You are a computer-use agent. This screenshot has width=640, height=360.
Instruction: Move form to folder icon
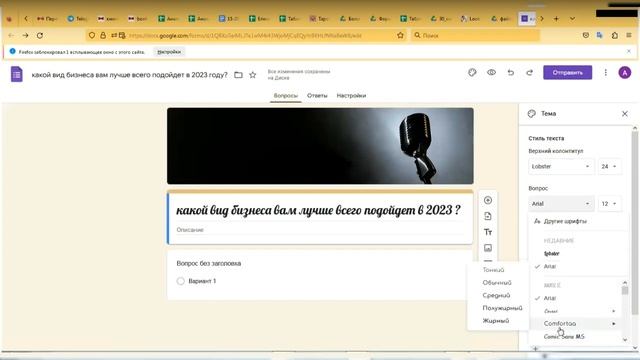(238, 75)
